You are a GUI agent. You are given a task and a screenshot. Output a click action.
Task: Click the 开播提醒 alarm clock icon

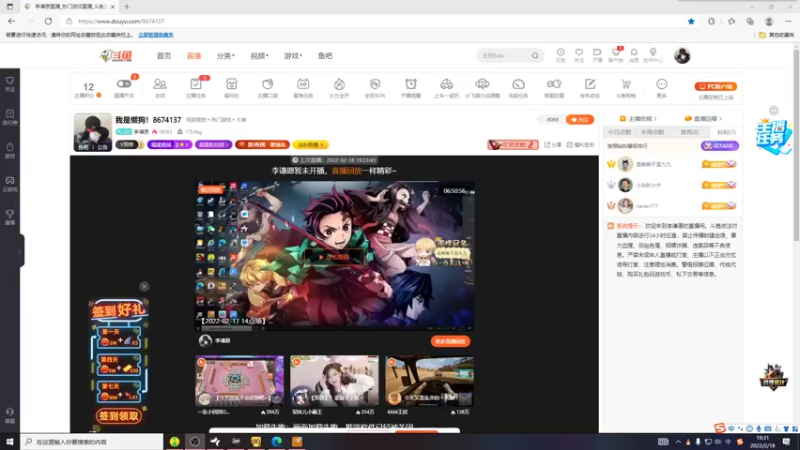(411, 84)
